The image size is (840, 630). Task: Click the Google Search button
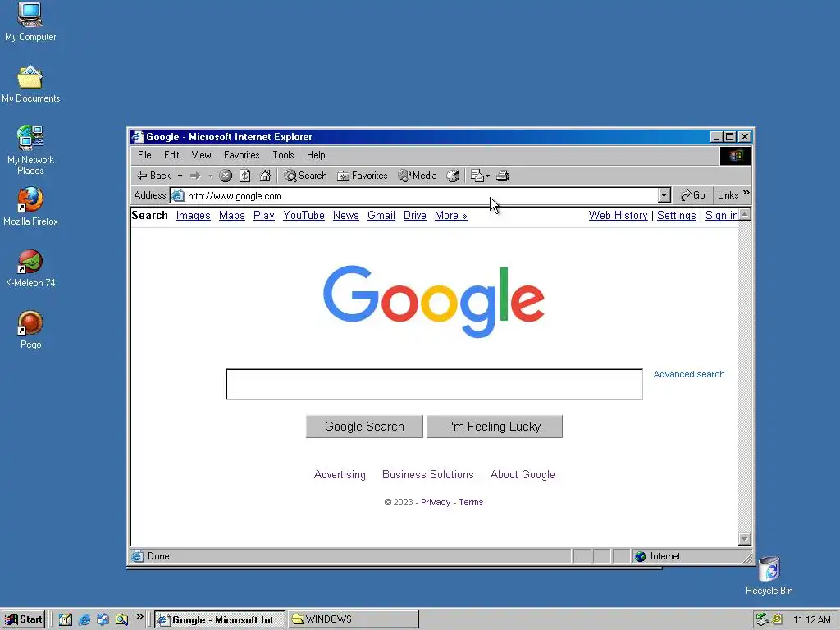[x=364, y=427]
